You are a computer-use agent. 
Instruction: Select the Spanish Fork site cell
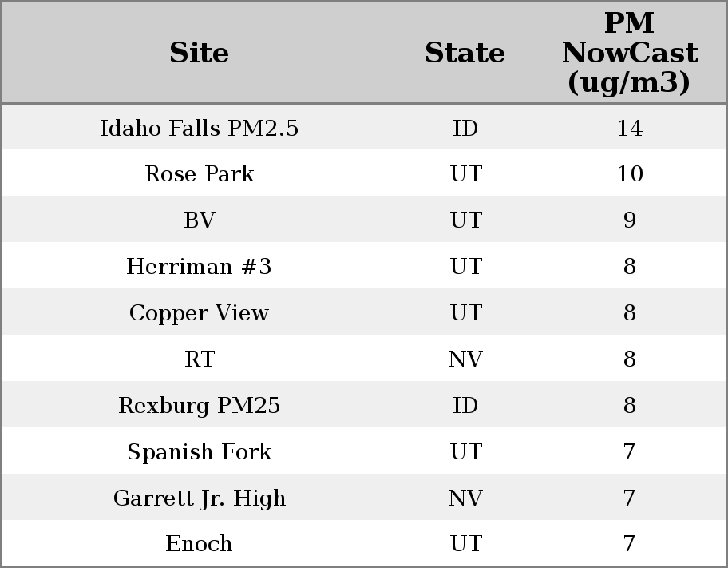click(x=199, y=452)
